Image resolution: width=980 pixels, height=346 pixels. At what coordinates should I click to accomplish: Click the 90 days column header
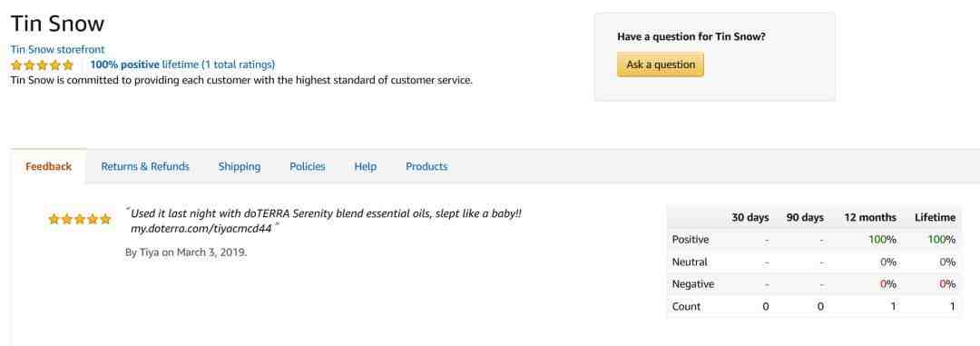805,218
